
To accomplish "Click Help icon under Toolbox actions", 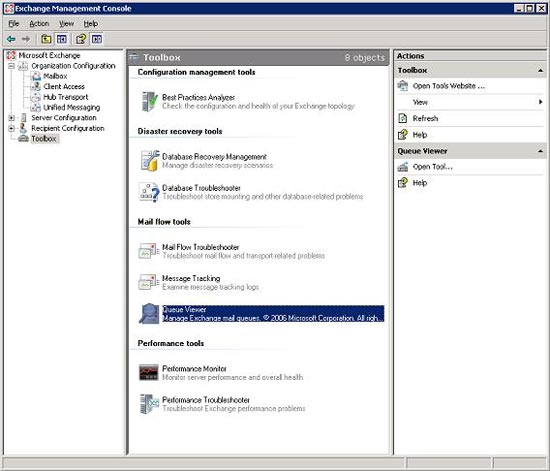I will click(x=403, y=135).
